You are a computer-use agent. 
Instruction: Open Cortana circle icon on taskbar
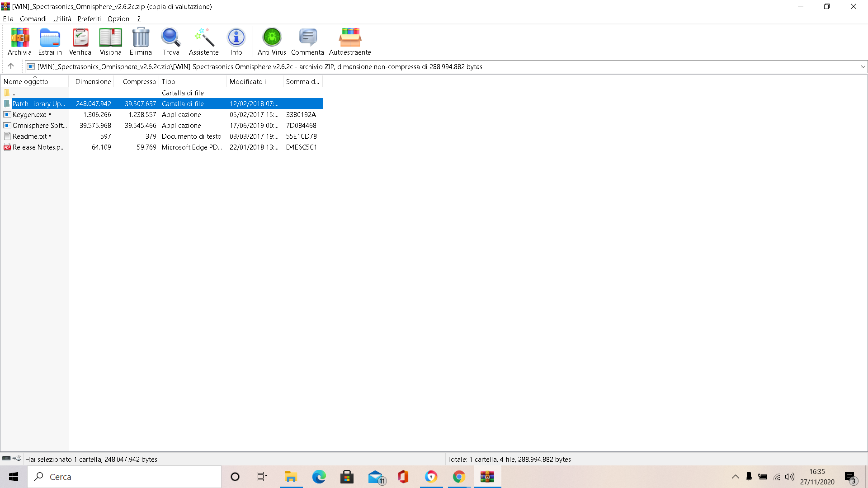[x=235, y=477]
